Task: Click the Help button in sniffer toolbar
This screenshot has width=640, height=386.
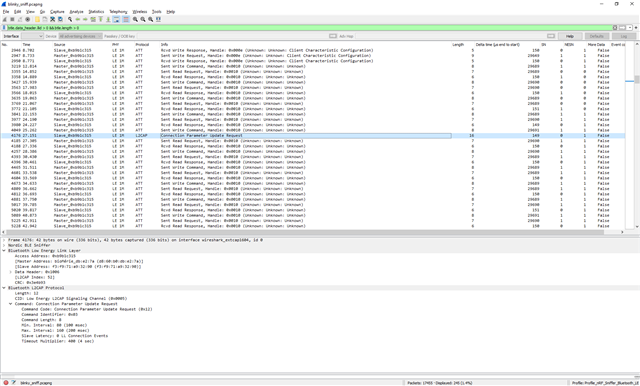Action: [x=570, y=36]
